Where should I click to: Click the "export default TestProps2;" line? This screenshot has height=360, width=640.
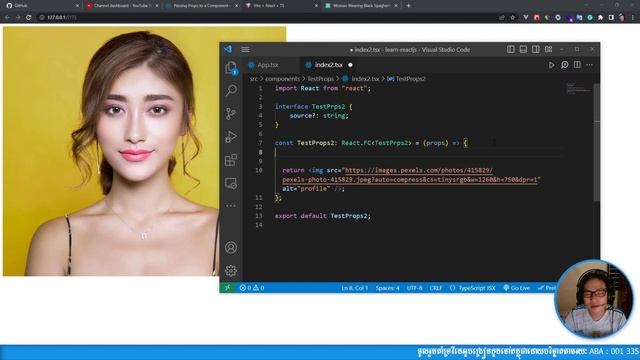322,216
